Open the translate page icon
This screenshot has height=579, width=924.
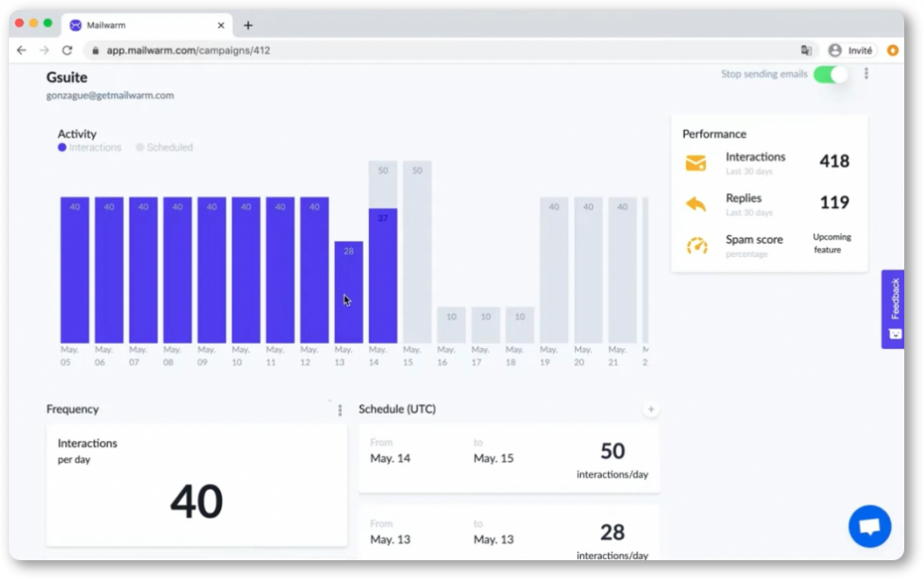pos(806,51)
